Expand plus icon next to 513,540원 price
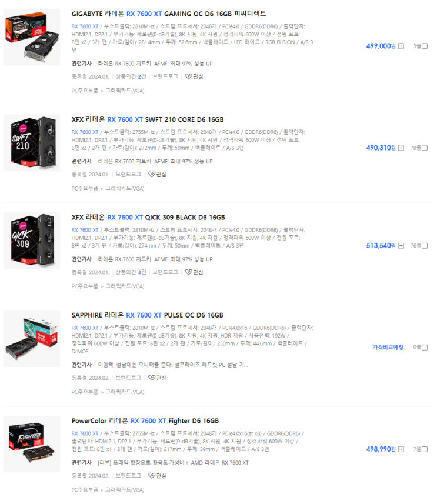Screen dimensions: 437x504 (x=401, y=246)
